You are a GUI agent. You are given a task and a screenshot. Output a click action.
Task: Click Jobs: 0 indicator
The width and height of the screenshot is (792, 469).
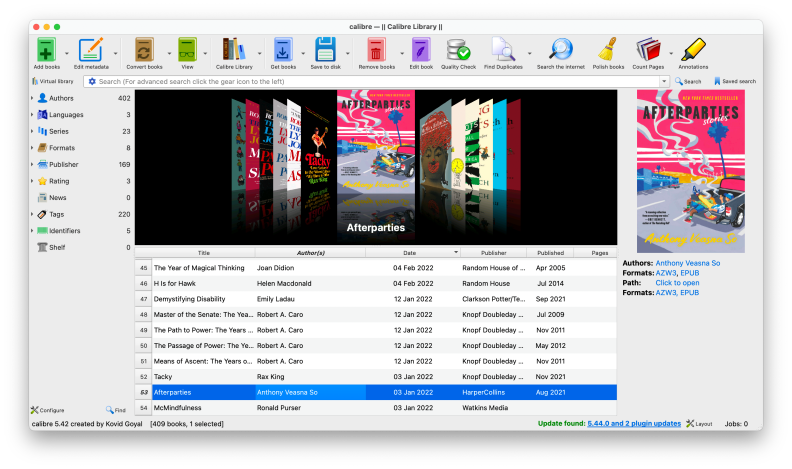pos(736,424)
